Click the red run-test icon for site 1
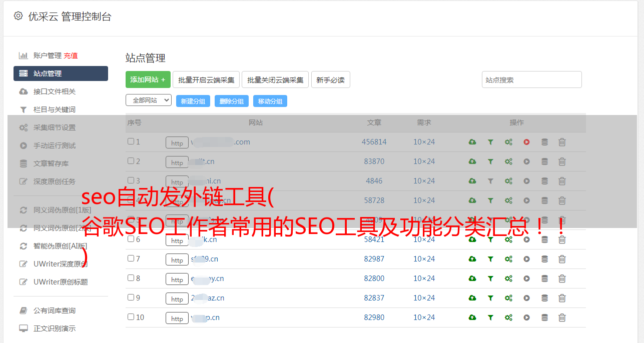644x343 pixels. pos(526,142)
